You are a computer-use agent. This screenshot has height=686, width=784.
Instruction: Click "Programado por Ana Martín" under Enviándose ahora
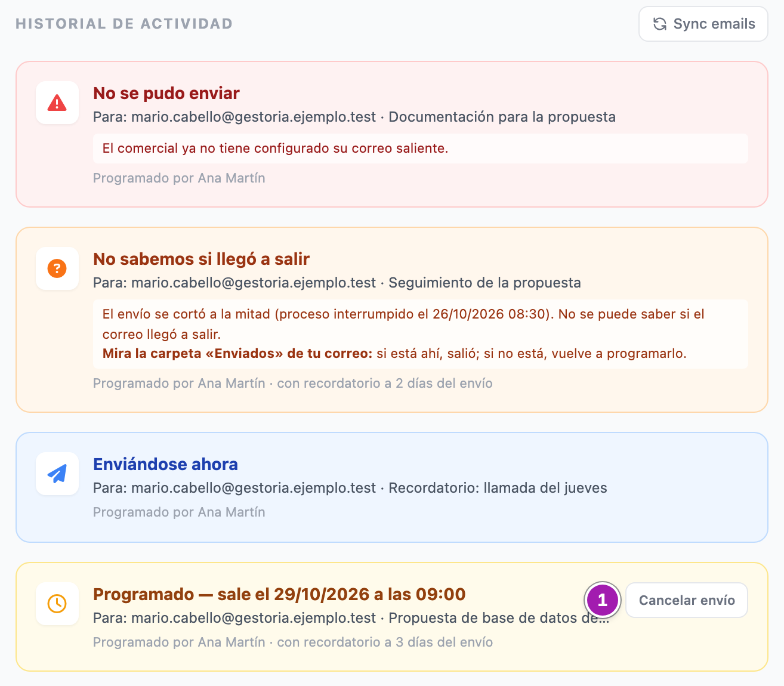(179, 512)
